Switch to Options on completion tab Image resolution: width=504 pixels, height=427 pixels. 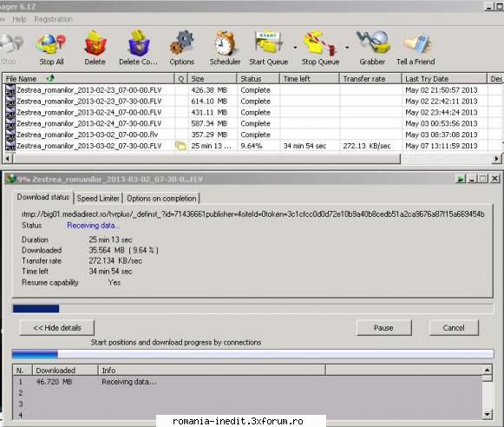click(x=161, y=199)
